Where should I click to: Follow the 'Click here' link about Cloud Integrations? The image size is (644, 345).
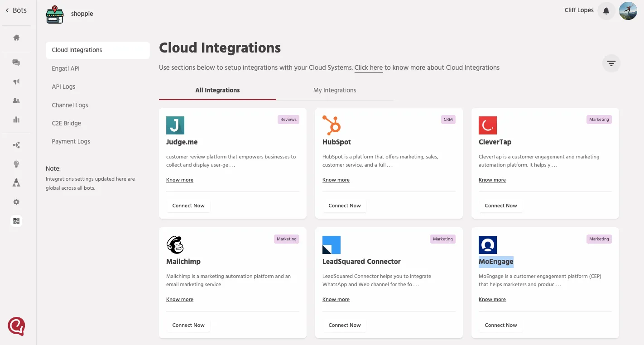pyautogui.click(x=369, y=67)
